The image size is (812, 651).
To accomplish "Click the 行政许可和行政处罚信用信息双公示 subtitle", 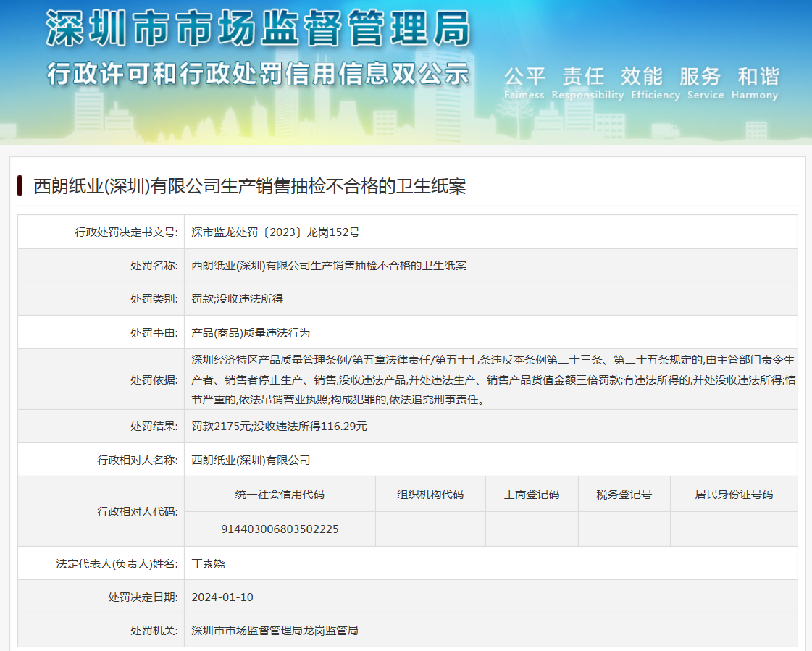I will 257,74.
